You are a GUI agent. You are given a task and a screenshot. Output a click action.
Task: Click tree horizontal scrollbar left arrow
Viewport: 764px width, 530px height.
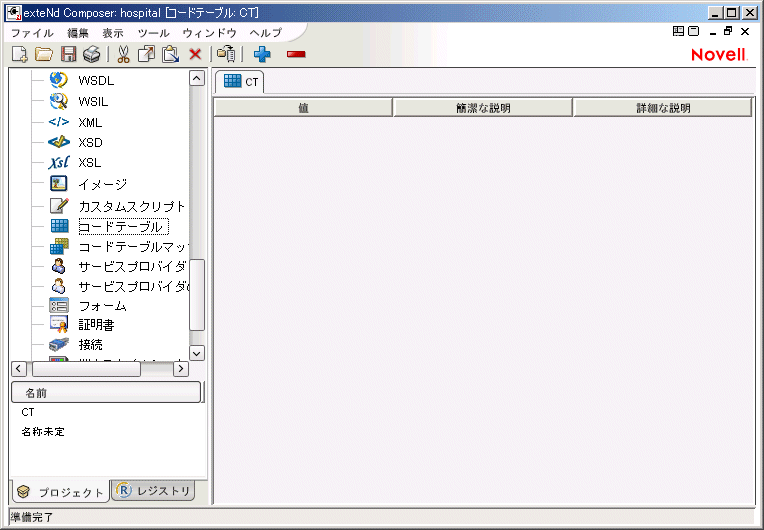tap(19, 369)
